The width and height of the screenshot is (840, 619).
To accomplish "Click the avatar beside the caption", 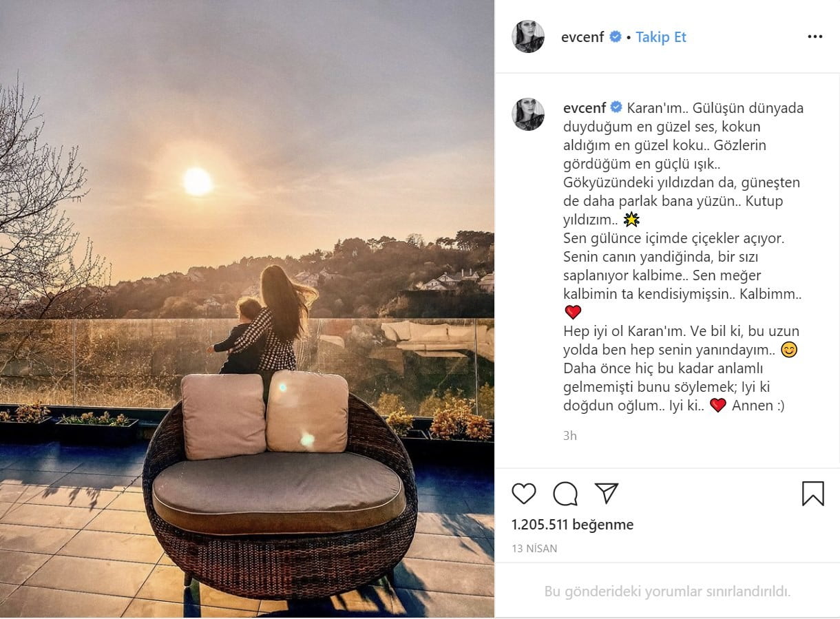I will (528, 114).
